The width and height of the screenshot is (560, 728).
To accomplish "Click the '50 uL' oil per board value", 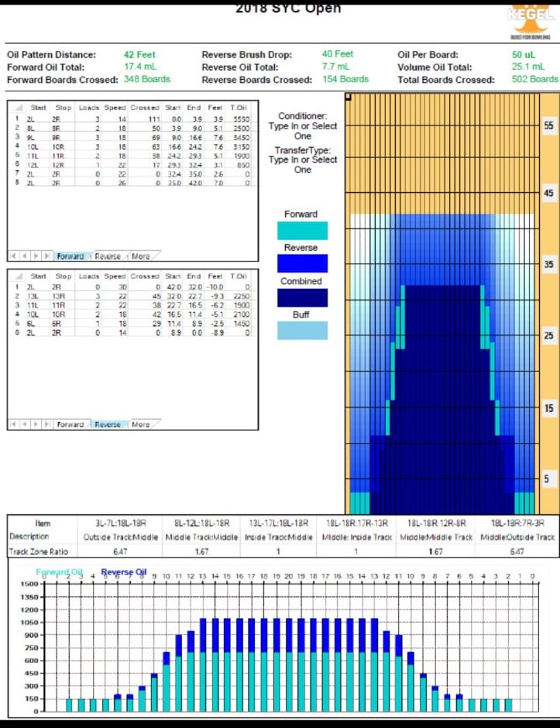I will pyautogui.click(x=524, y=55).
